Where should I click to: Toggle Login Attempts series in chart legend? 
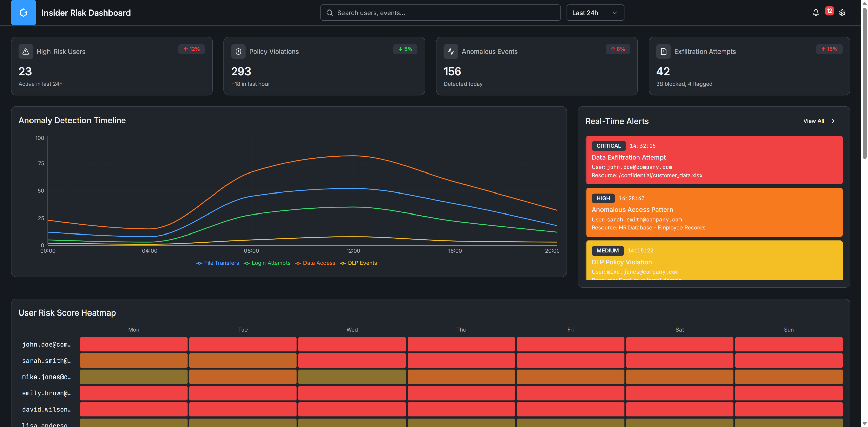(267, 263)
